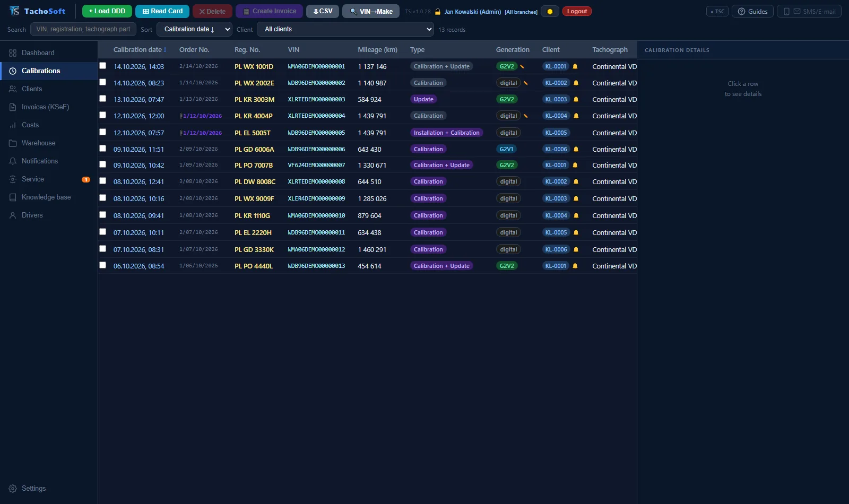Click the Drivers person icon
This screenshot has width=849, height=504.
pos(13,215)
